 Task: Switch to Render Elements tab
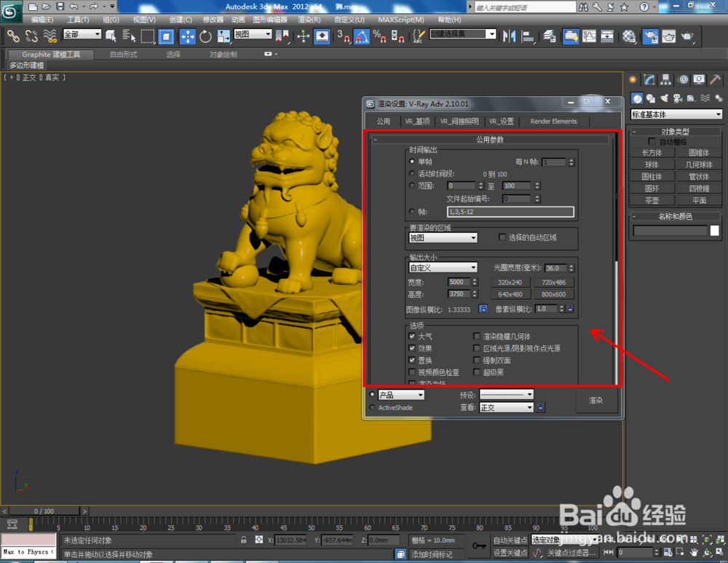click(x=553, y=121)
